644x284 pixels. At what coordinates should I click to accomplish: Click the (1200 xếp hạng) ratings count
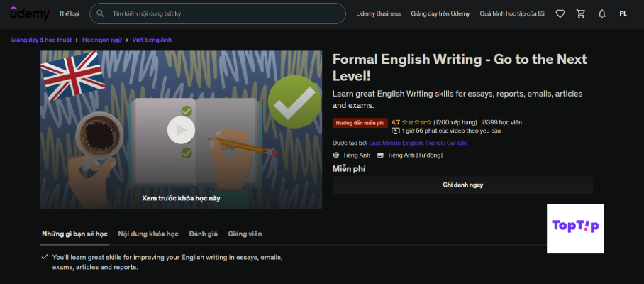click(455, 122)
